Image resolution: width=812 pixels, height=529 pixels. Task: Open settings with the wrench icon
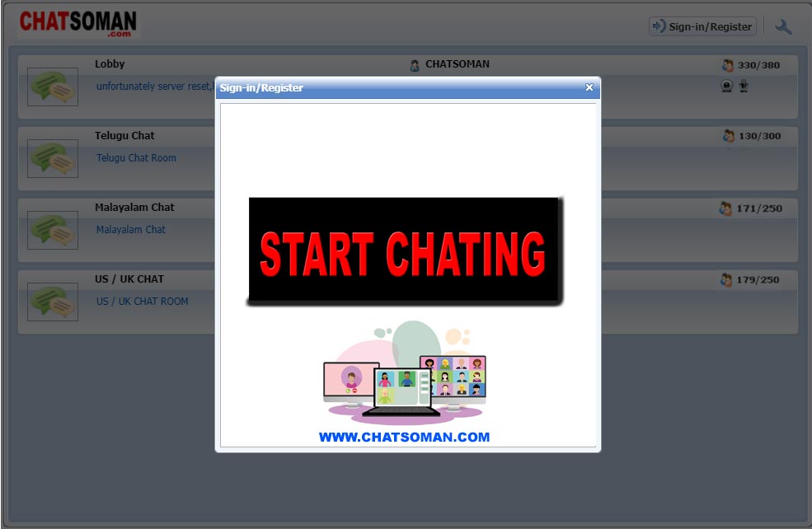(x=782, y=26)
